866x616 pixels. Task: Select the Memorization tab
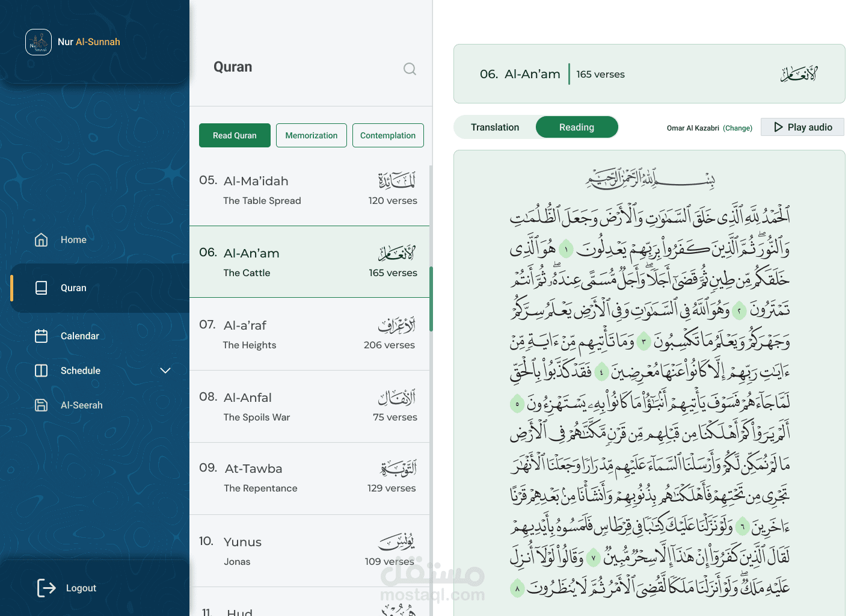pos(312,135)
